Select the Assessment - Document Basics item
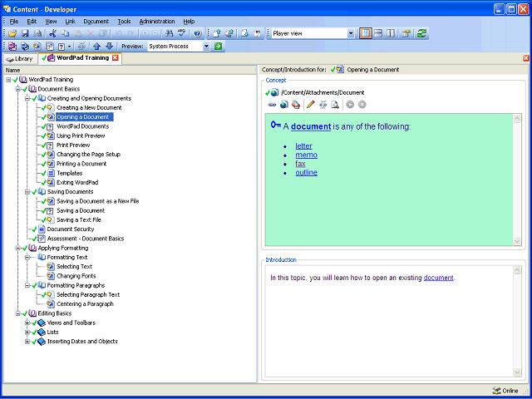532x399 pixels. click(x=86, y=239)
